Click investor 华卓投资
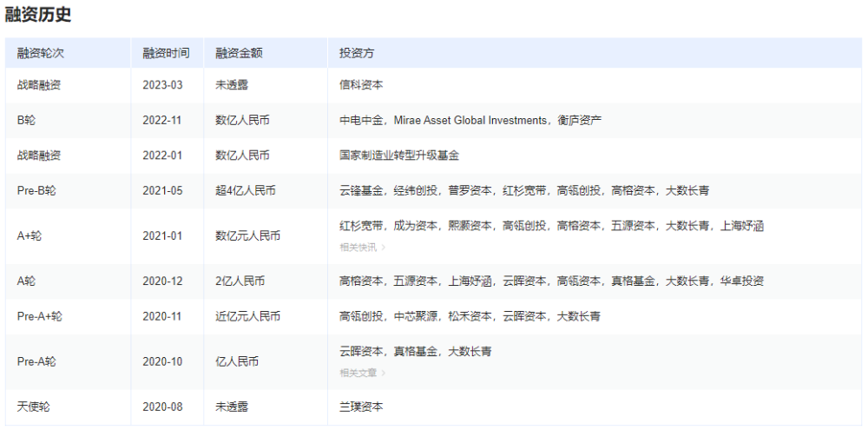This screenshot has height=430, width=868. [x=742, y=281]
